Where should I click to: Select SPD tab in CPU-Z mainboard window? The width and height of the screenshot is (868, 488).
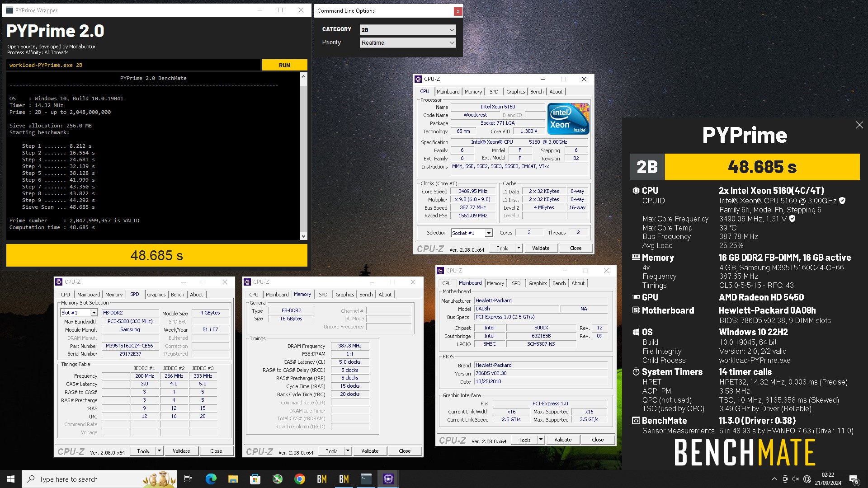pos(516,283)
